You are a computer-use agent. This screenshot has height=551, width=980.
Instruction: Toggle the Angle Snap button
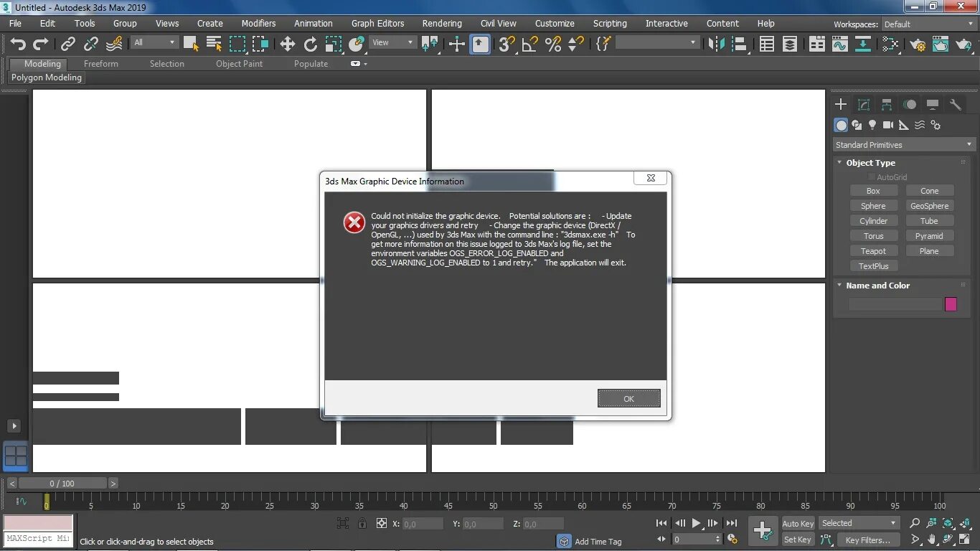[x=530, y=44]
